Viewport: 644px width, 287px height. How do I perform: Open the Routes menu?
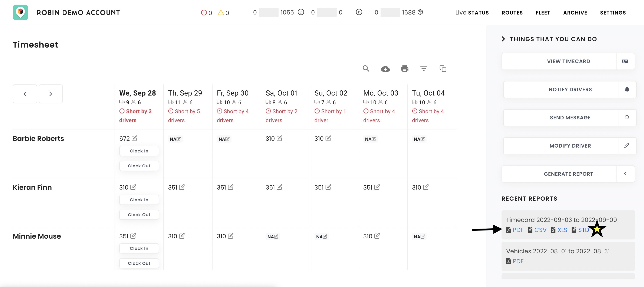(512, 13)
